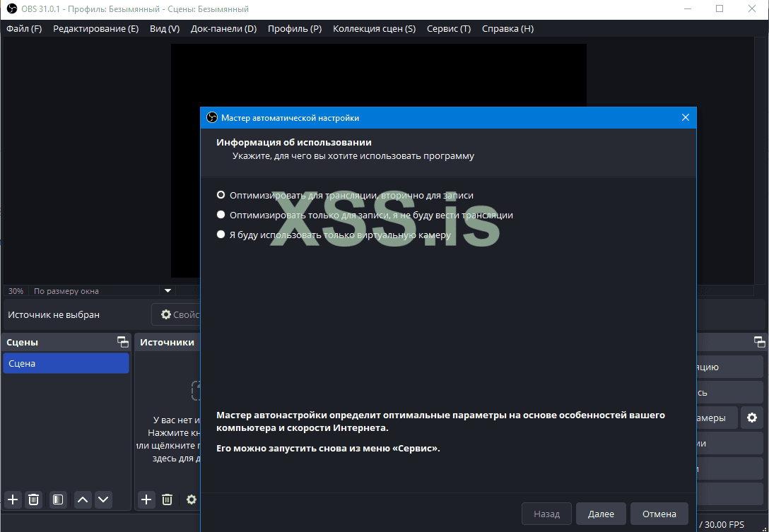
Task: Add a new scene with plus icon
Action: coord(13,500)
